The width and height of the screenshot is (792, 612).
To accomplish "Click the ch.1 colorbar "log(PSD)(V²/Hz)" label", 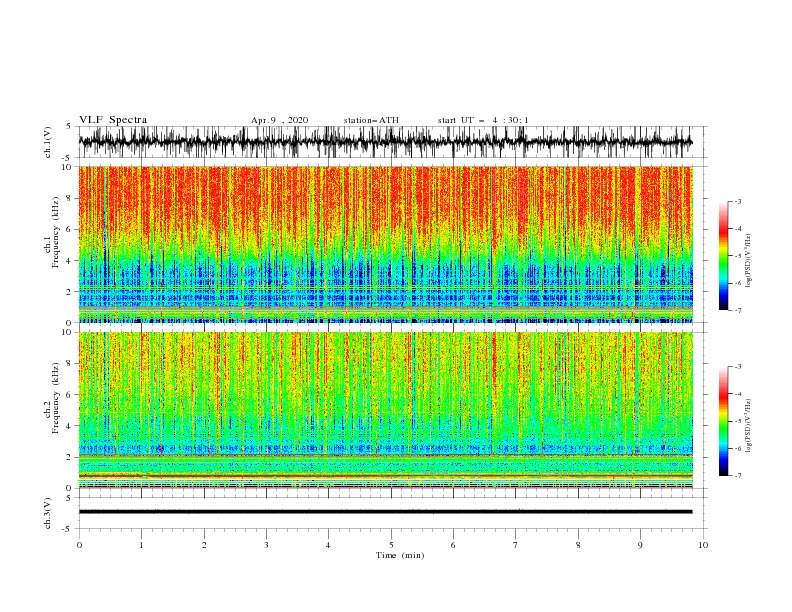I will pos(749,261).
